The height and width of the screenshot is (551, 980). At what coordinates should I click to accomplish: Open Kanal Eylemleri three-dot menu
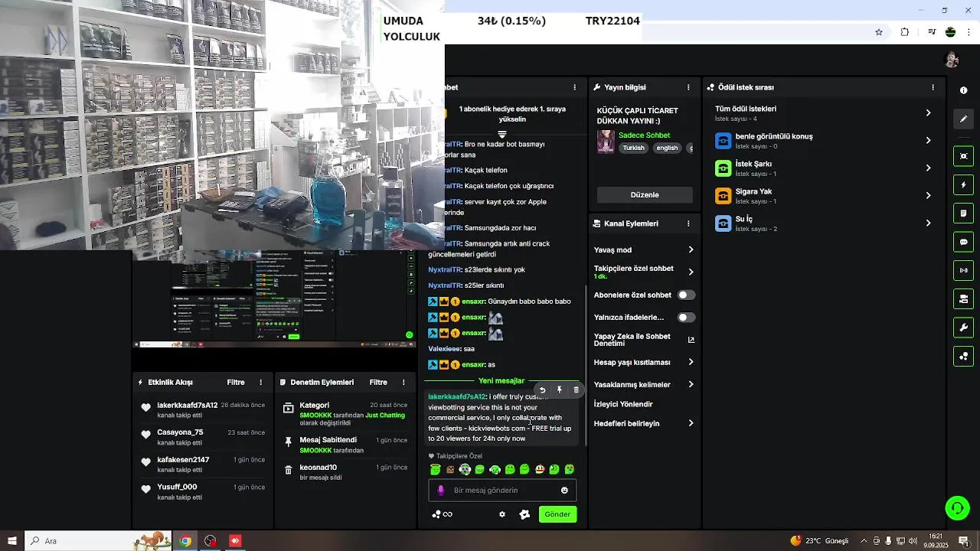point(688,223)
